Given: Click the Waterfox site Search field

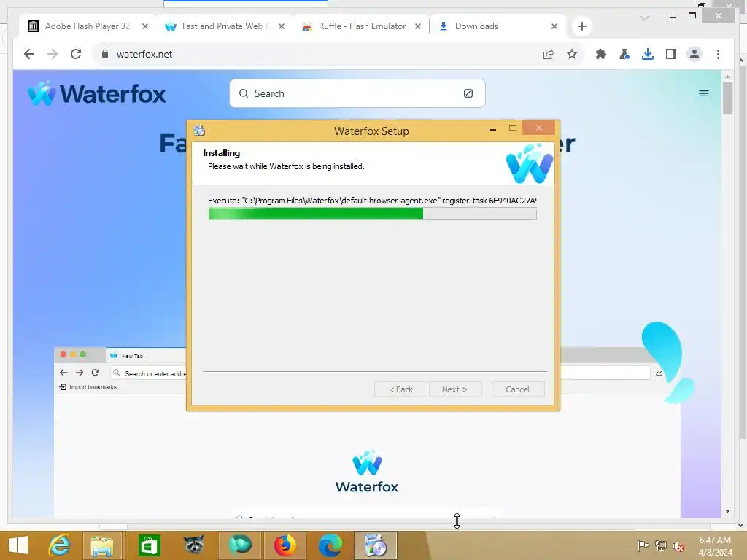Looking at the screenshot, I should tap(357, 93).
